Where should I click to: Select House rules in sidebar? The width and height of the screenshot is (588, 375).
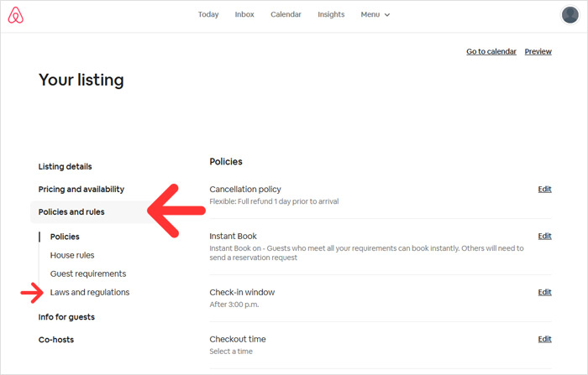pos(72,255)
